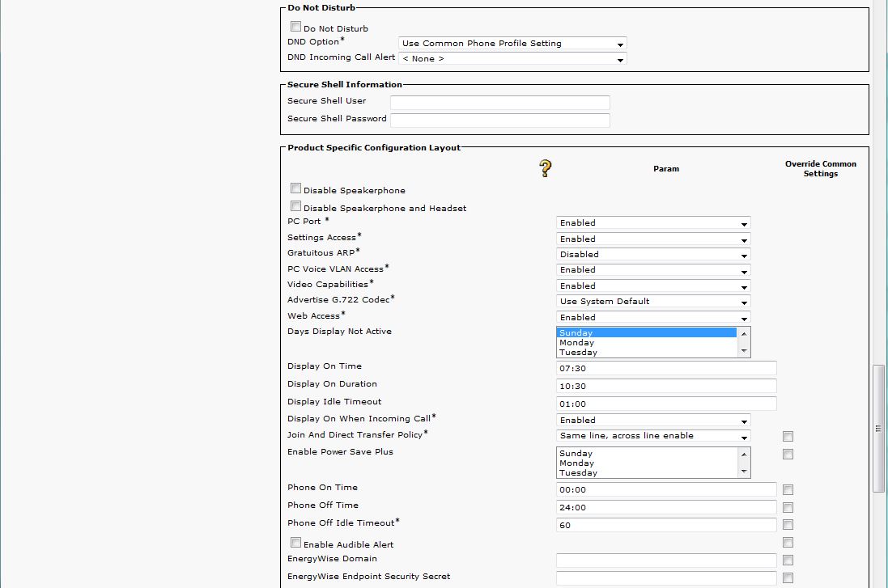Check Disable Speakerphone and Headset

[295, 206]
